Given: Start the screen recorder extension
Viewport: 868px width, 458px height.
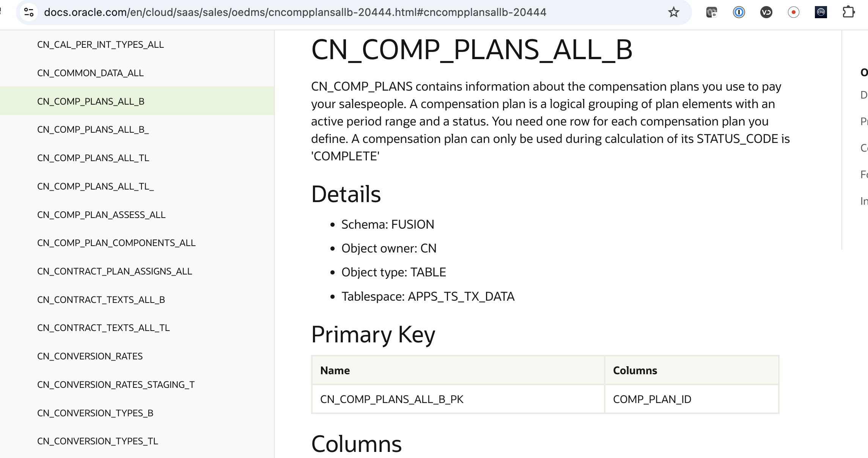Looking at the screenshot, I should [794, 12].
